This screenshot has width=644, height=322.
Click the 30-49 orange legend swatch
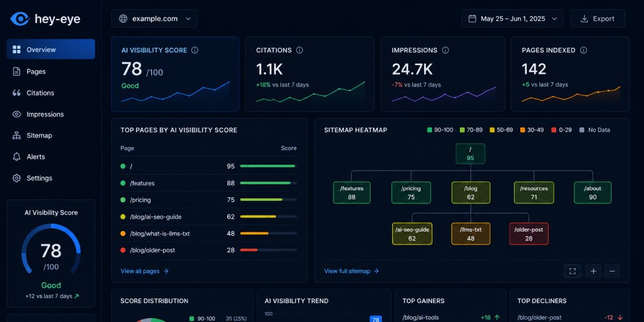click(522, 130)
